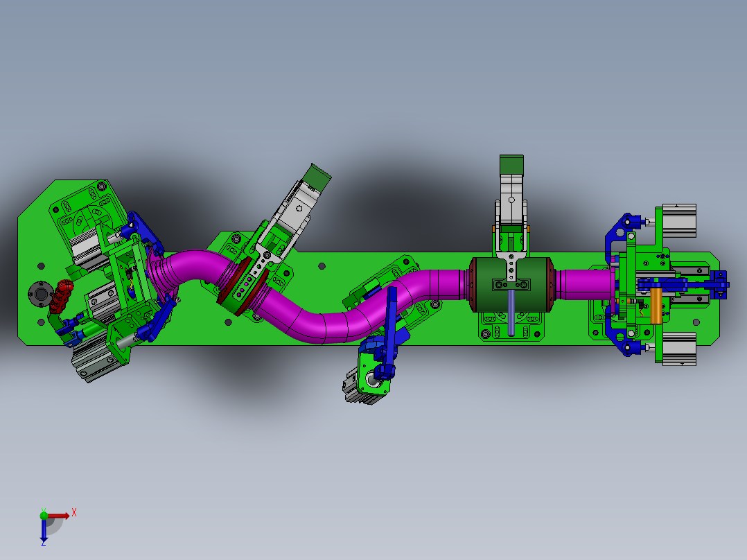Select the black round flange on left of base plate

pyautogui.click(x=40, y=294)
